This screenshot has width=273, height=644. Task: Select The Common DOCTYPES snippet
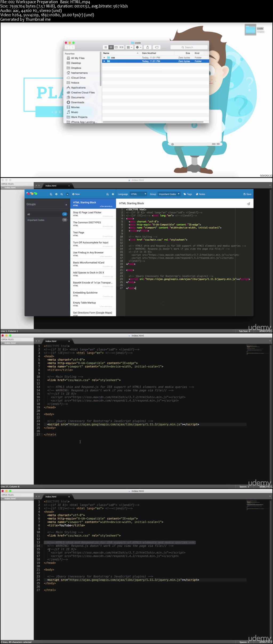coord(93,224)
